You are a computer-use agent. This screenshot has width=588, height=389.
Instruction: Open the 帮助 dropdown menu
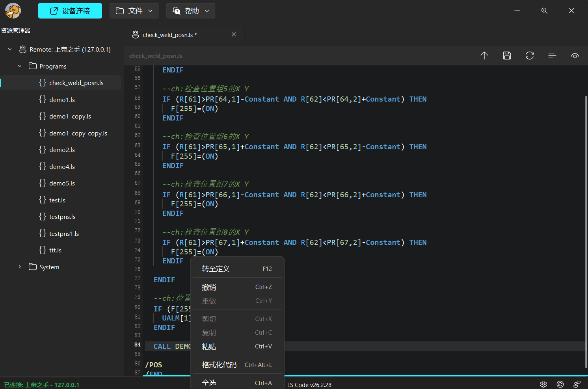tap(191, 11)
